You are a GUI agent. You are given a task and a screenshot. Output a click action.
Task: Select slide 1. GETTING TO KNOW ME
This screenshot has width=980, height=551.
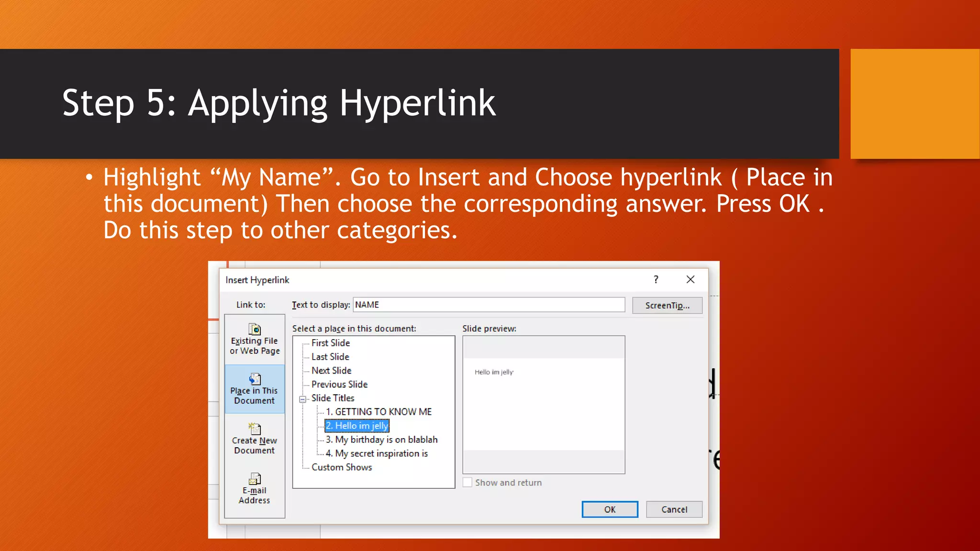(x=379, y=412)
